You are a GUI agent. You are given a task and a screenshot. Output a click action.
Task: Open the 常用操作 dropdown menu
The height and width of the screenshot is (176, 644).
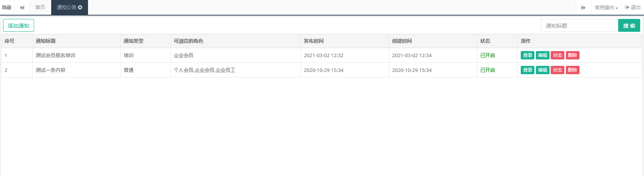(606, 8)
